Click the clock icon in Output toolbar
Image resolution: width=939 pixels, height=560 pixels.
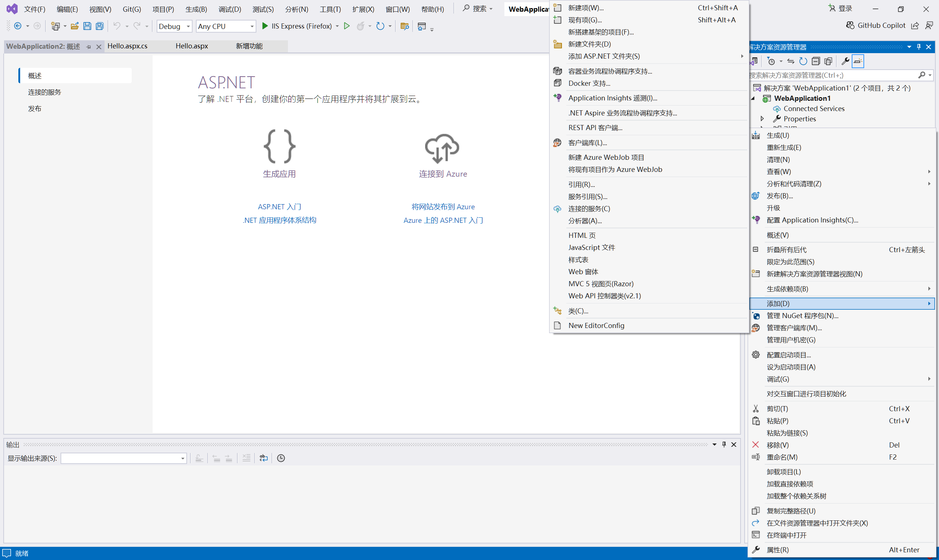point(281,458)
